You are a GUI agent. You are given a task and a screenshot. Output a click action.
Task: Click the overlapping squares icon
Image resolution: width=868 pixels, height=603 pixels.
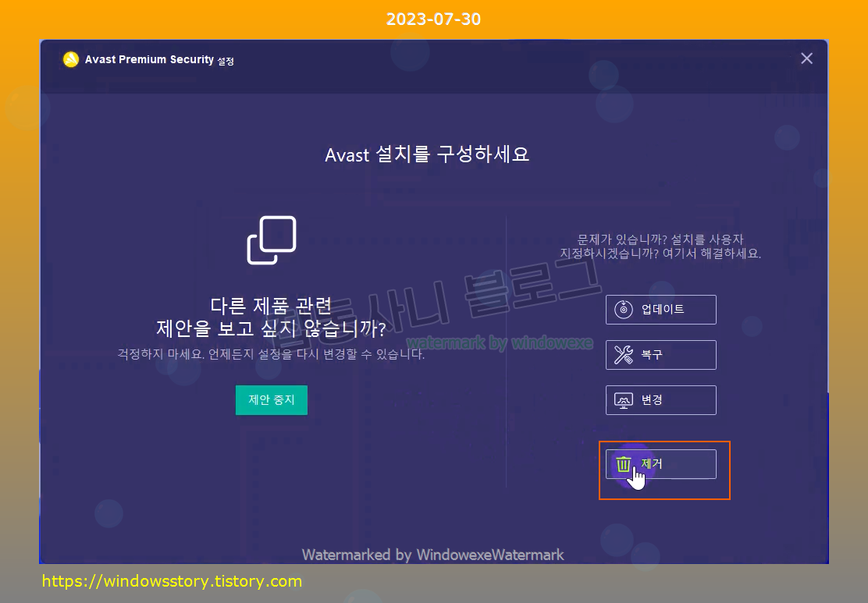(272, 240)
